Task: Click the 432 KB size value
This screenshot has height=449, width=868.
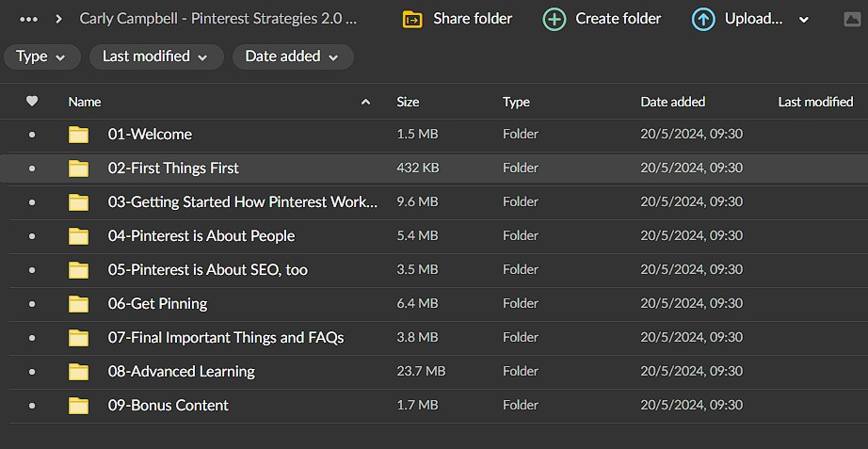Action: click(418, 168)
